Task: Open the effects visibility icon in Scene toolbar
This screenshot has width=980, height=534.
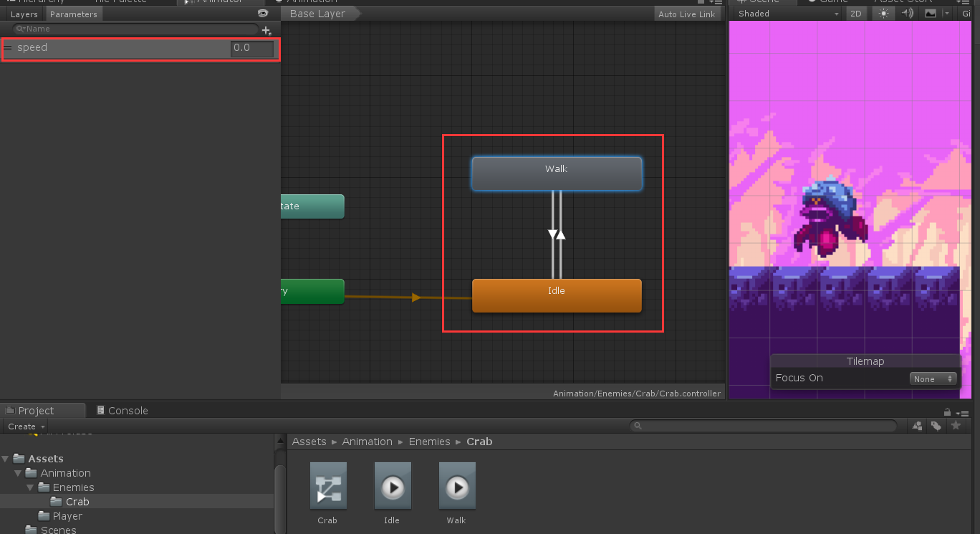Action: 929,13
